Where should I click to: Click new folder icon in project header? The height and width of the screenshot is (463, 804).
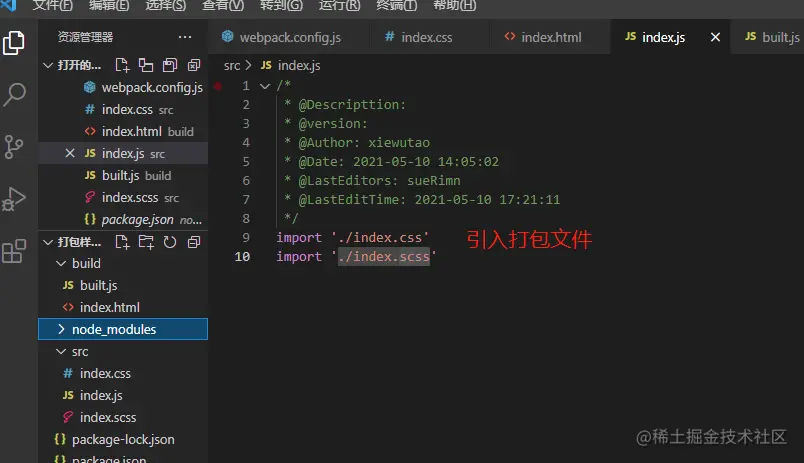[146, 241]
